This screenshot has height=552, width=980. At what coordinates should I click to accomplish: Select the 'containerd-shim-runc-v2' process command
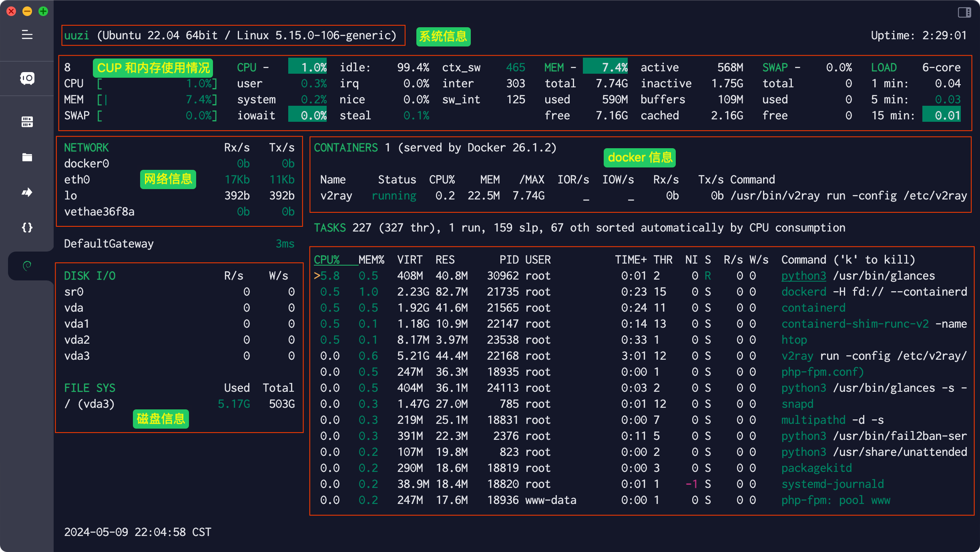[855, 324]
